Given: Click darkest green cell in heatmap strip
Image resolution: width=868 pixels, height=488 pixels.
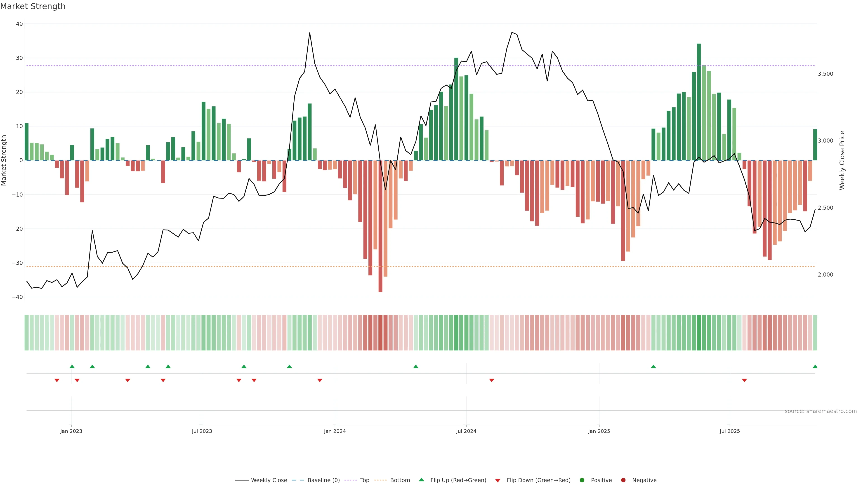Looking at the screenshot, I should pos(699,332).
